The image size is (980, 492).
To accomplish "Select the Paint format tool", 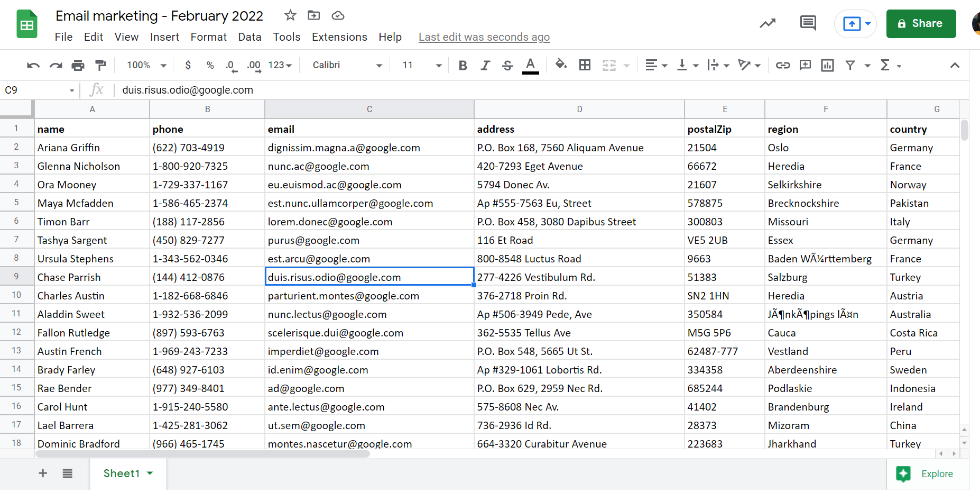I will pos(100,65).
